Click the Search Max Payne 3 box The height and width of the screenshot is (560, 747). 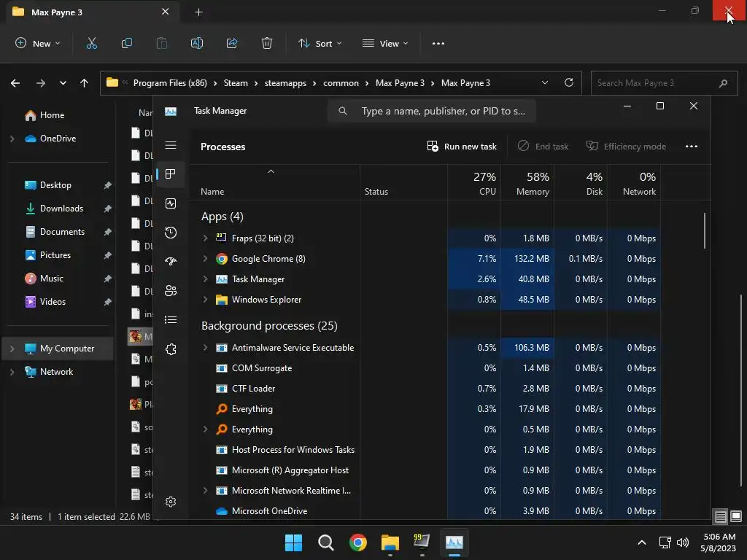point(664,83)
